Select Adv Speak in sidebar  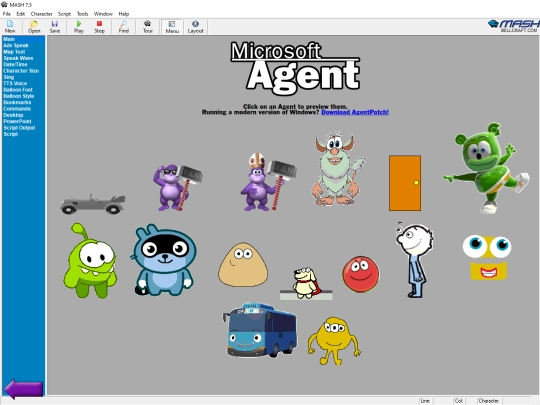tap(16, 45)
